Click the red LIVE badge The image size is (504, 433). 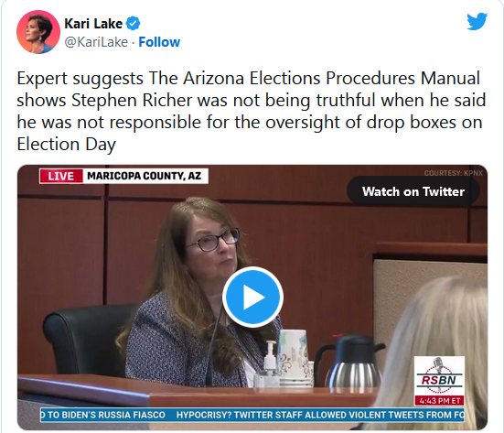click(61, 176)
